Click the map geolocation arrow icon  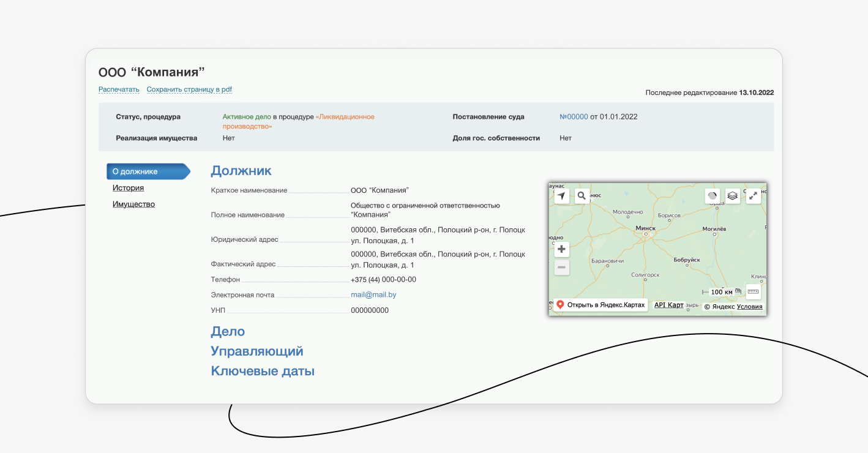pyautogui.click(x=561, y=196)
